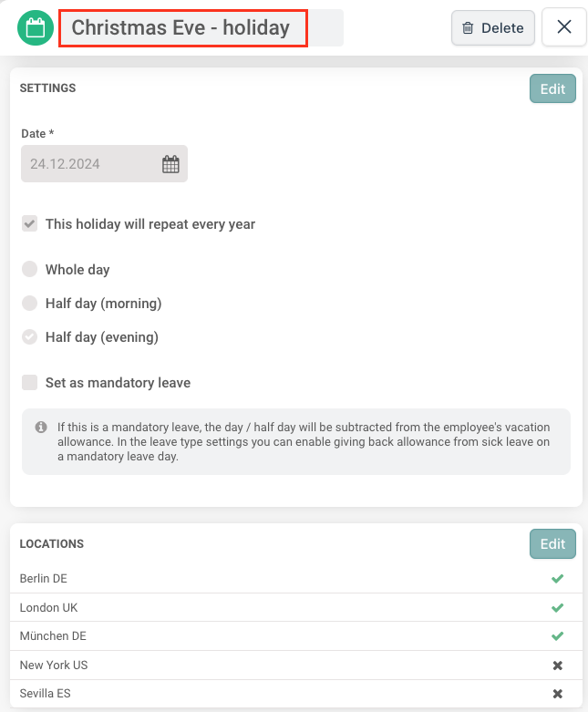This screenshot has height=712, width=588.
Task: Open the date picker calendar icon
Action: [170, 165]
